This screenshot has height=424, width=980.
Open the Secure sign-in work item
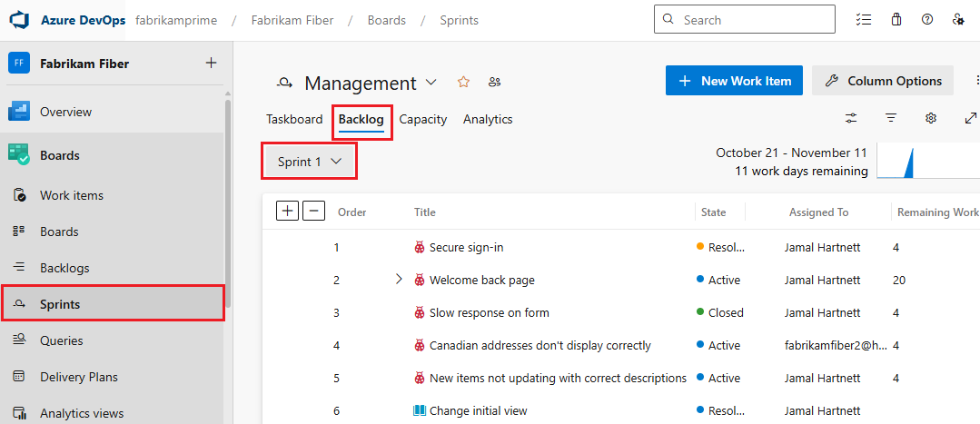point(466,247)
